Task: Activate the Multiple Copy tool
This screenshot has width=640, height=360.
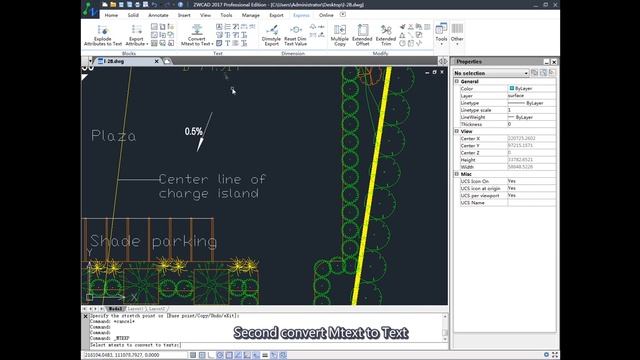Action: pyautogui.click(x=340, y=35)
